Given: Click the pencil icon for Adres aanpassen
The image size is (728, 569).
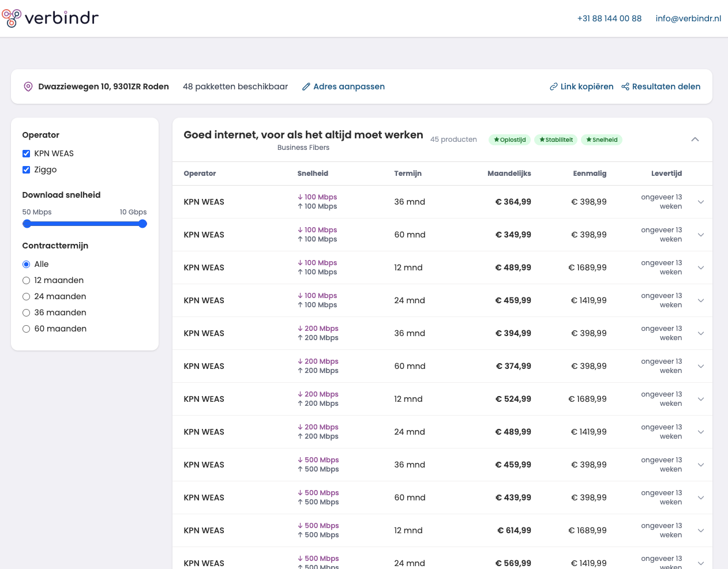Looking at the screenshot, I should point(306,86).
